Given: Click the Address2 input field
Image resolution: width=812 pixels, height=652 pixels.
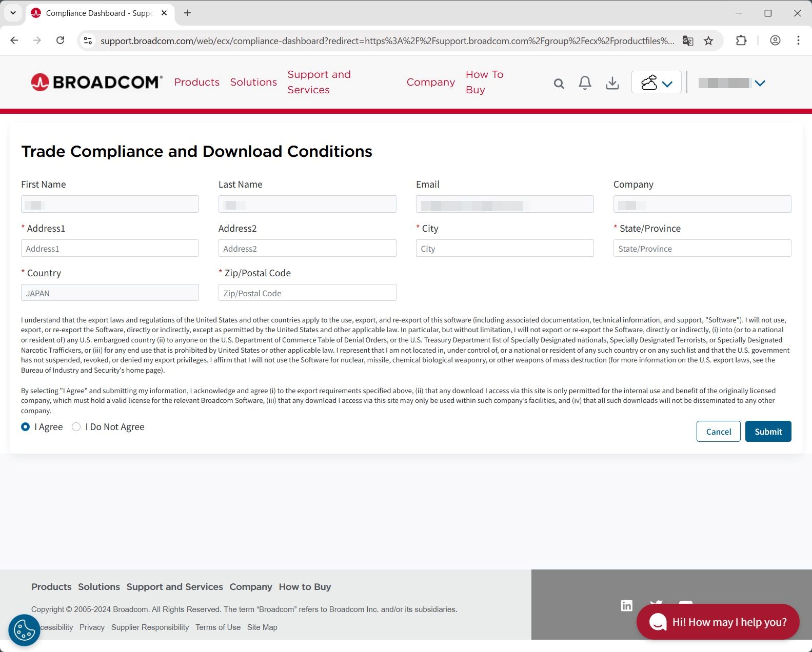Looking at the screenshot, I should (307, 248).
